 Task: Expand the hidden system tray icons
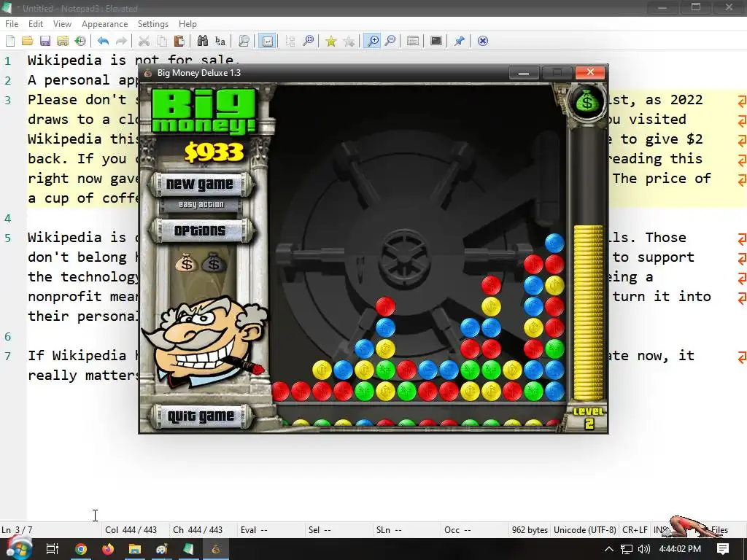609,549
